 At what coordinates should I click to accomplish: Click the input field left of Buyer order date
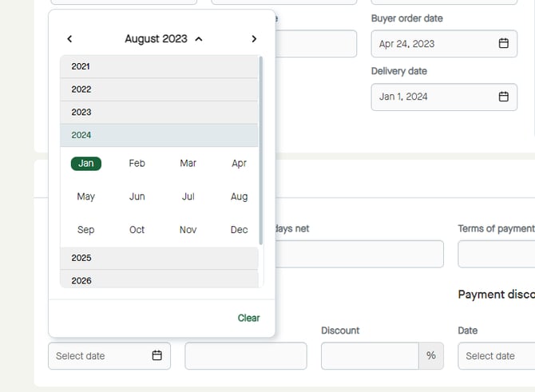point(316,44)
